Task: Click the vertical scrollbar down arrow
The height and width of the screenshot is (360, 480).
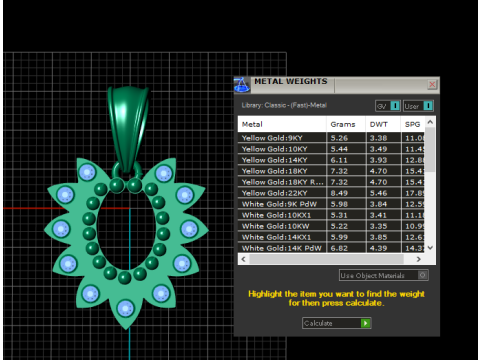Action: click(x=430, y=248)
